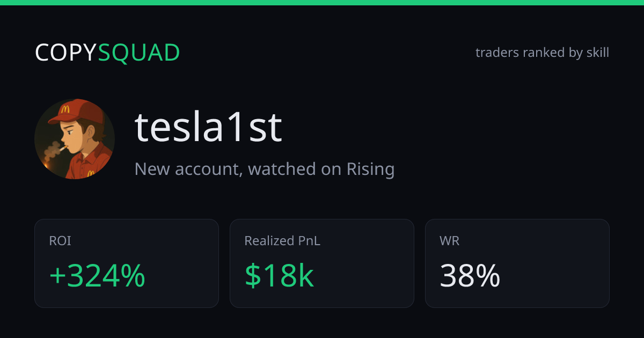Screen dimensions: 644x338
Task: Click the tesla1st profile avatar
Action: [75, 139]
